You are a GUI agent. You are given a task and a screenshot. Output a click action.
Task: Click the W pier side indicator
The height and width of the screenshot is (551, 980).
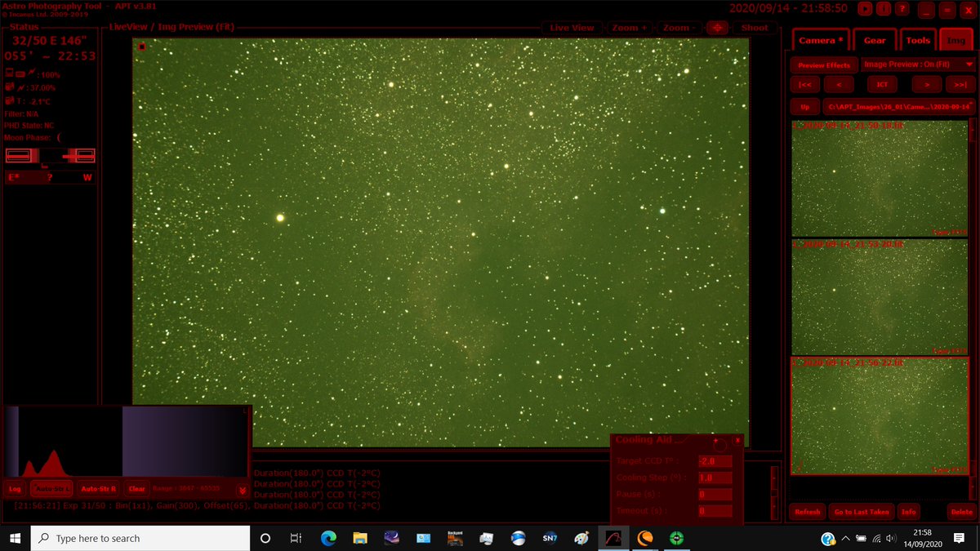tap(87, 177)
